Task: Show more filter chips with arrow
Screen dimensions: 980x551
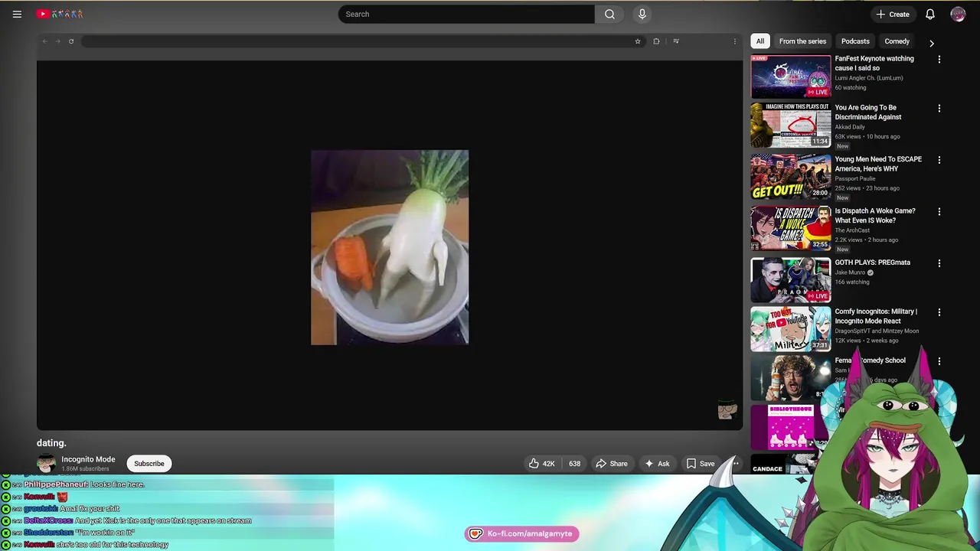Action: tap(932, 43)
